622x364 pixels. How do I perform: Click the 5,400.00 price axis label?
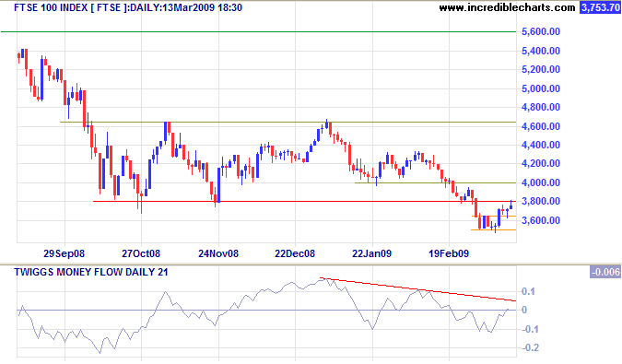[541, 51]
